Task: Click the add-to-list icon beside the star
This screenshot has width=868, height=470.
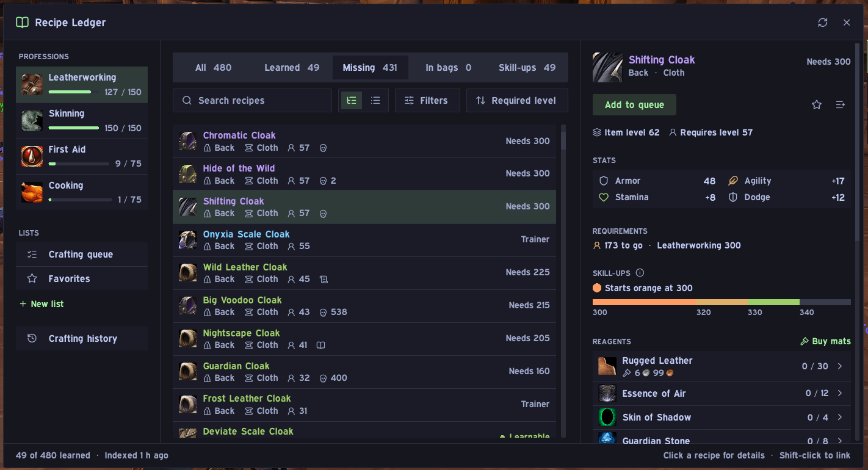Action: [841, 105]
